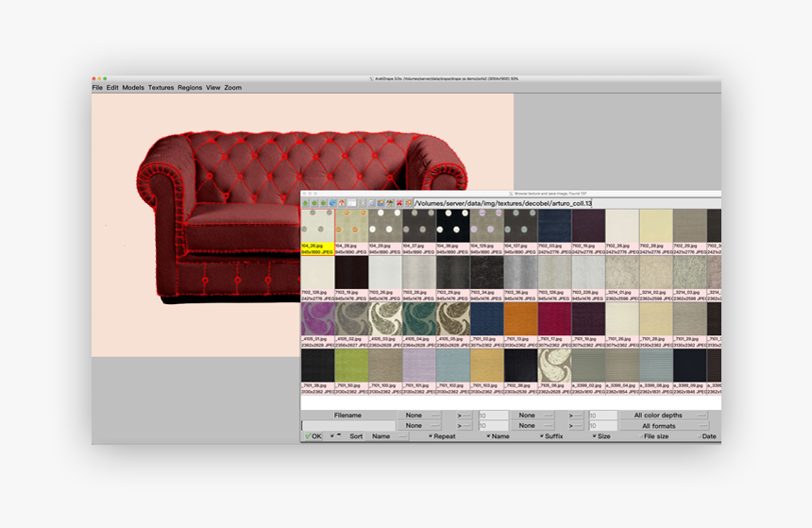The image size is (812, 528).
Task: Select the 7102_03.jpg navy texture
Action: (554, 226)
